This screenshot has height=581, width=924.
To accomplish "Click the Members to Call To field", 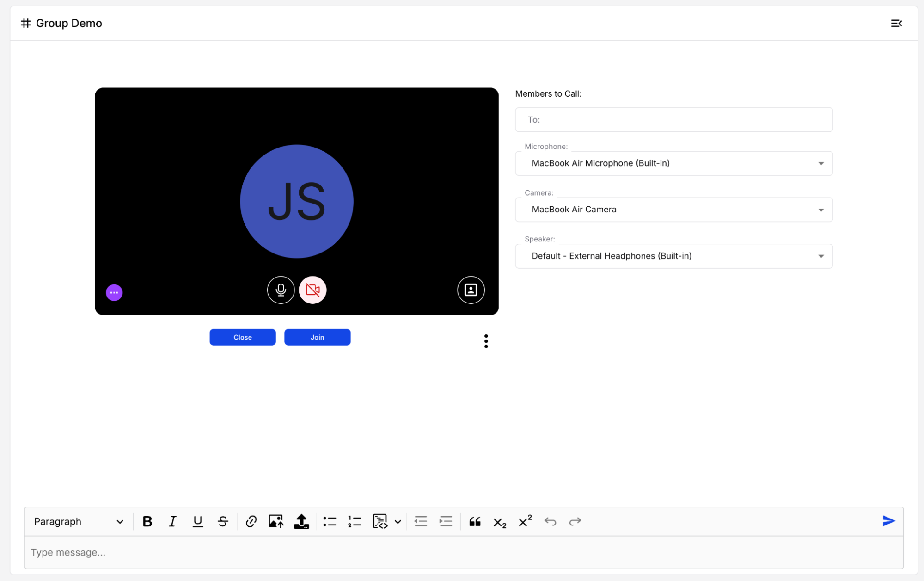I will tap(674, 120).
